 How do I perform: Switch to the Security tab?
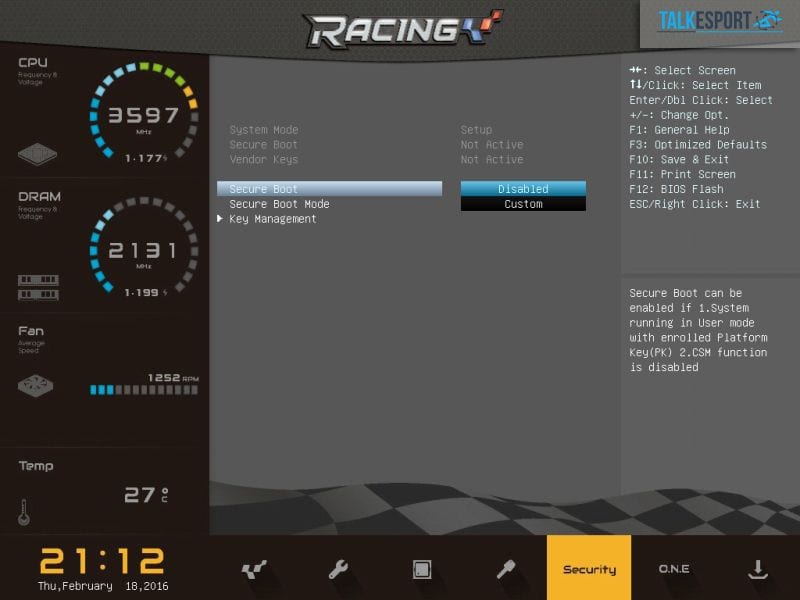589,569
